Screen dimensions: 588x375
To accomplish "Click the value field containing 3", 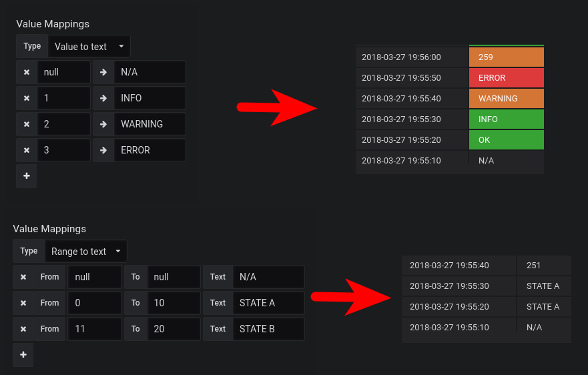I will 64,150.
